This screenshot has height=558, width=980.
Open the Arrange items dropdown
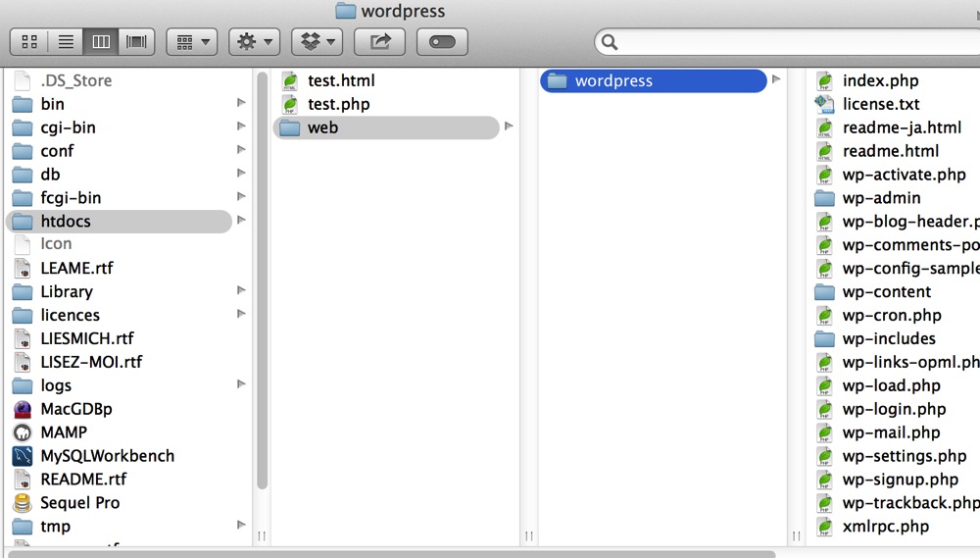192,41
